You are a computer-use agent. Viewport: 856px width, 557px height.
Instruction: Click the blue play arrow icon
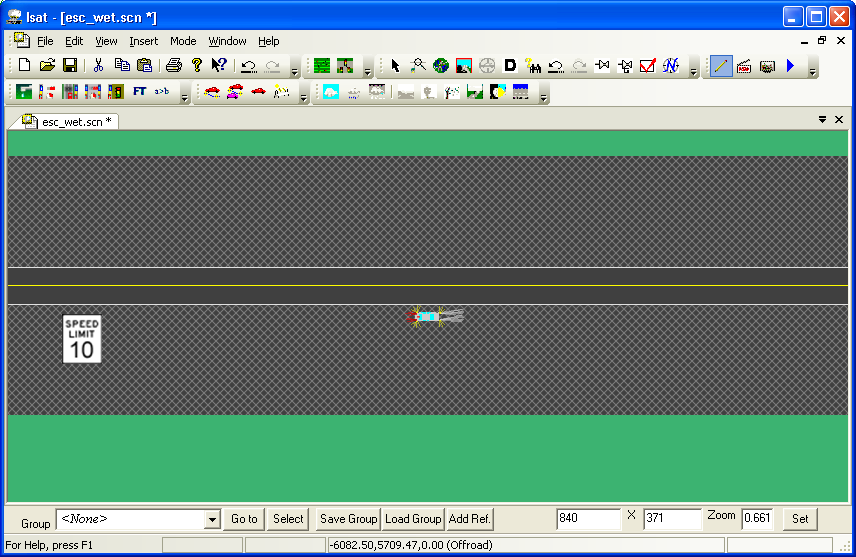790,66
